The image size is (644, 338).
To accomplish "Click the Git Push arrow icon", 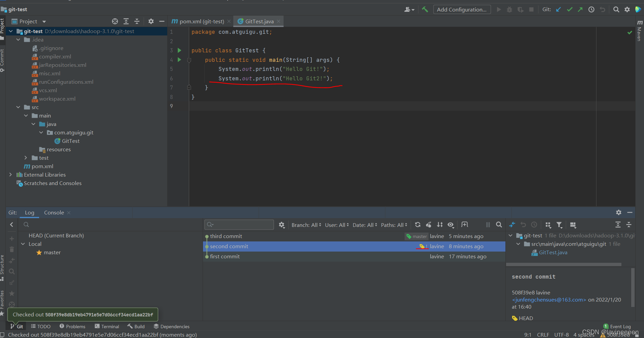I will coord(580,9).
